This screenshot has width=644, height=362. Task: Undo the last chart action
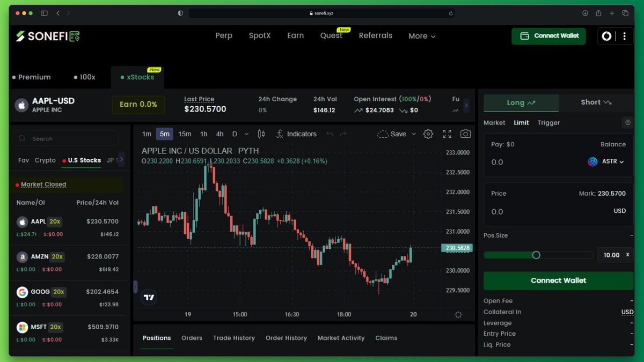[x=330, y=134]
